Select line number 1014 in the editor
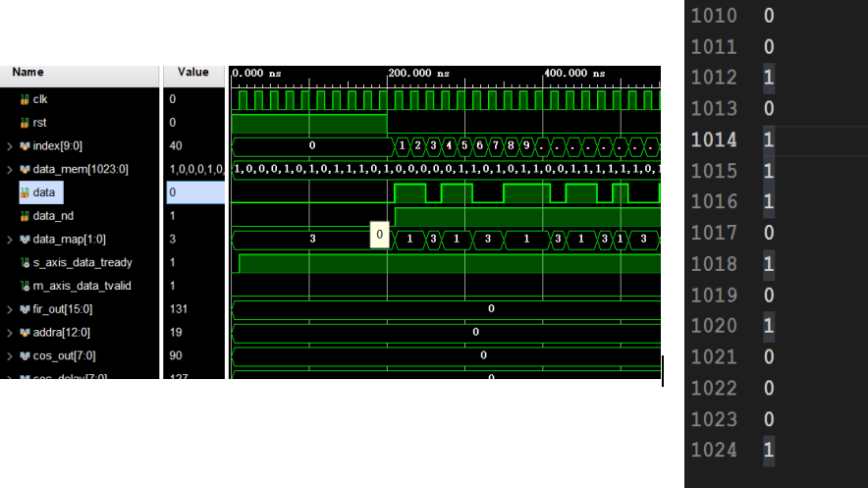The height and width of the screenshot is (488, 868). tap(713, 139)
